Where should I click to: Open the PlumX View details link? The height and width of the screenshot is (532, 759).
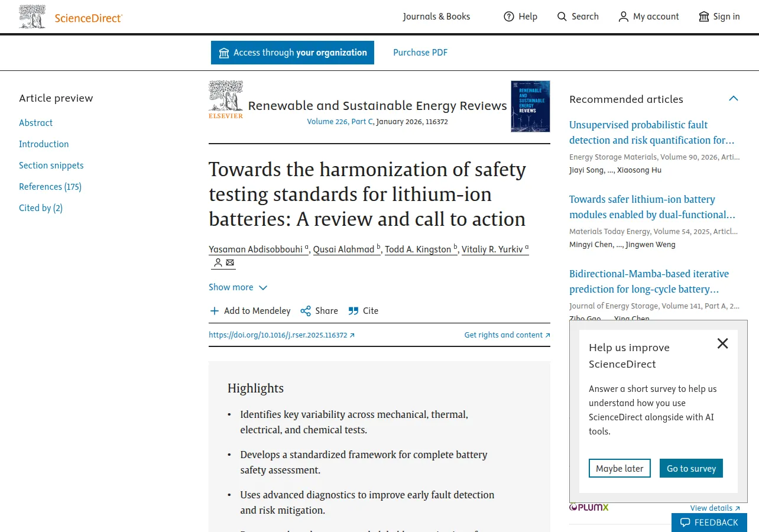click(x=715, y=508)
